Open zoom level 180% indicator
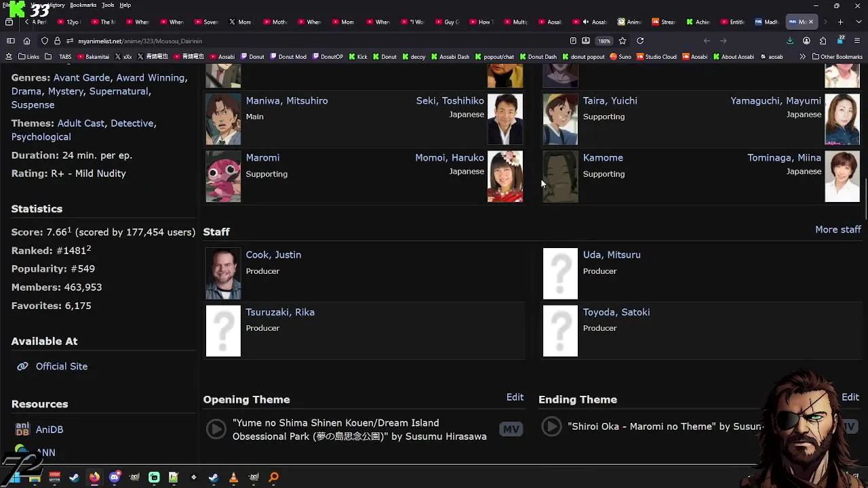 coord(604,41)
